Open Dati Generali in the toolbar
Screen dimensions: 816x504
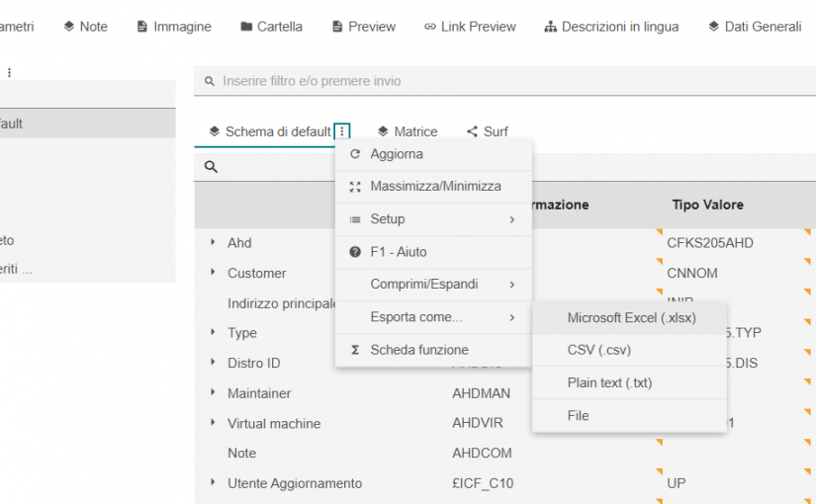point(754,27)
